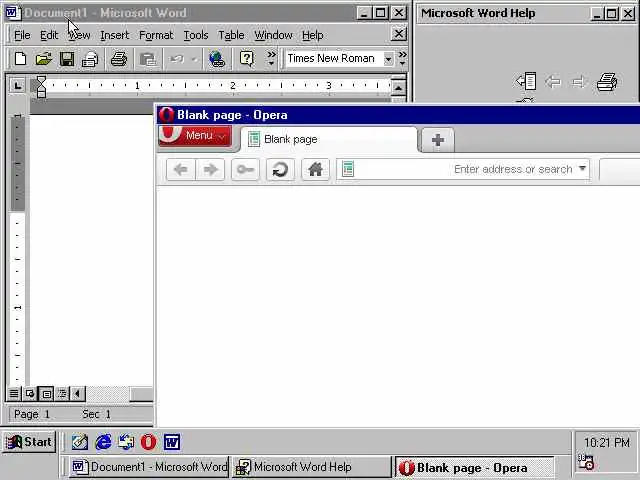
Task: Click the Save floppy disk icon in Word
Action: (x=67, y=59)
